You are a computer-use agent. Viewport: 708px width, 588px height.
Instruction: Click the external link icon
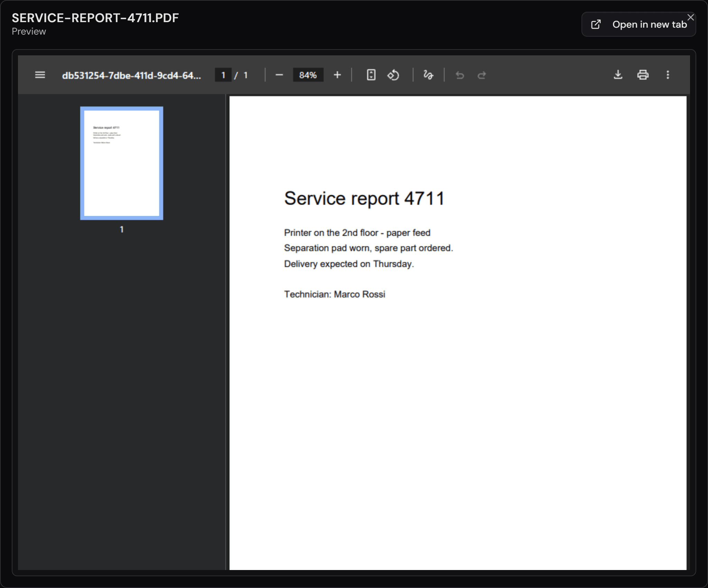pos(596,25)
